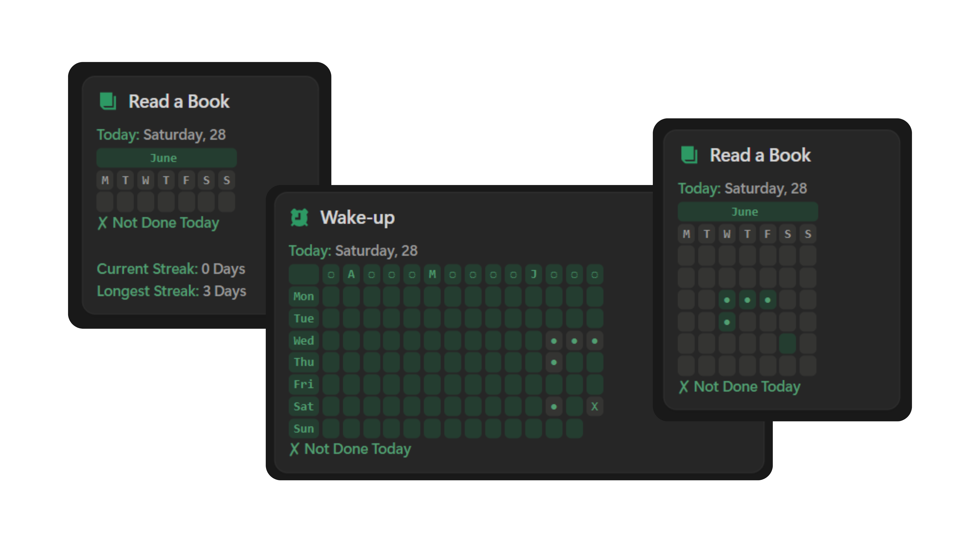Click the first dot cell in the Wake-up Wed row
Viewport: 980px width, 551px height.
point(554,341)
